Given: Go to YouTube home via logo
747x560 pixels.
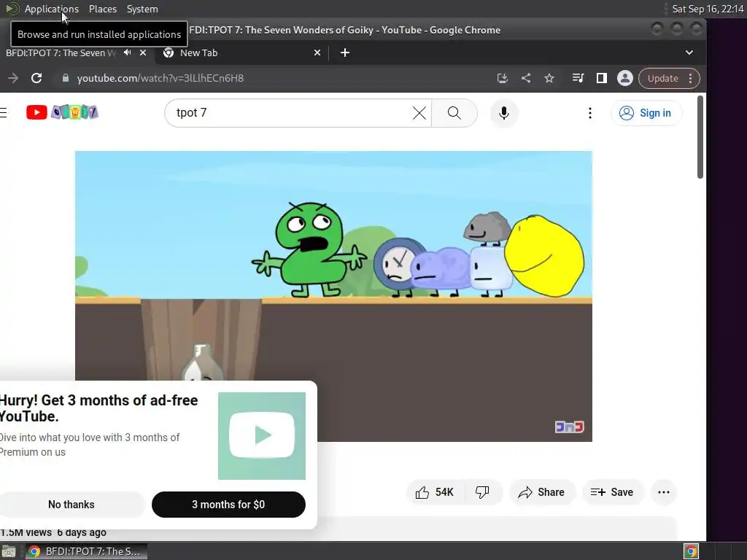Looking at the screenshot, I should [x=62, y=112].
